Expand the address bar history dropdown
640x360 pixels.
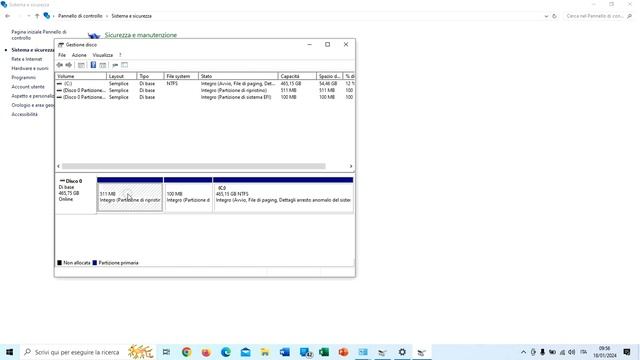(546, 16)
